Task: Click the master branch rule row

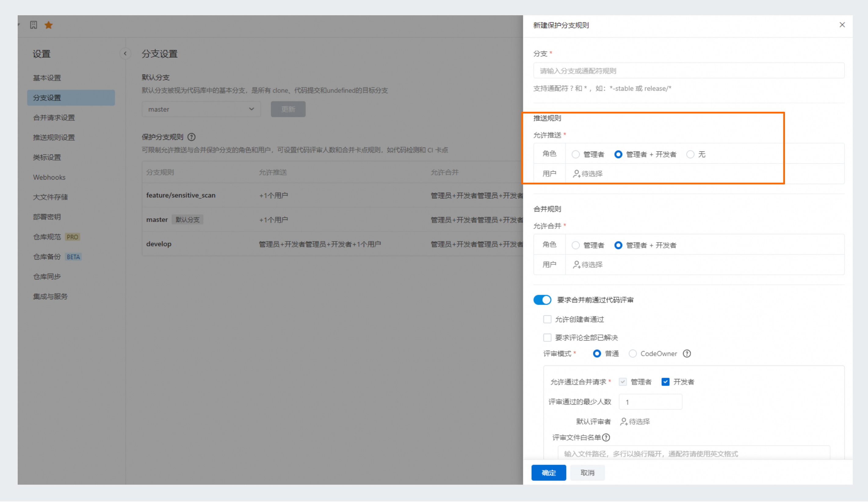Action: tap(332, 220)
